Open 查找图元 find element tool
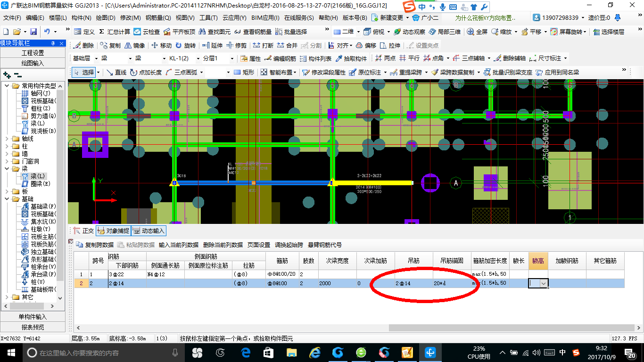This screenshot has height=362, width=644. pyautogui.click(x=215, y=32)
